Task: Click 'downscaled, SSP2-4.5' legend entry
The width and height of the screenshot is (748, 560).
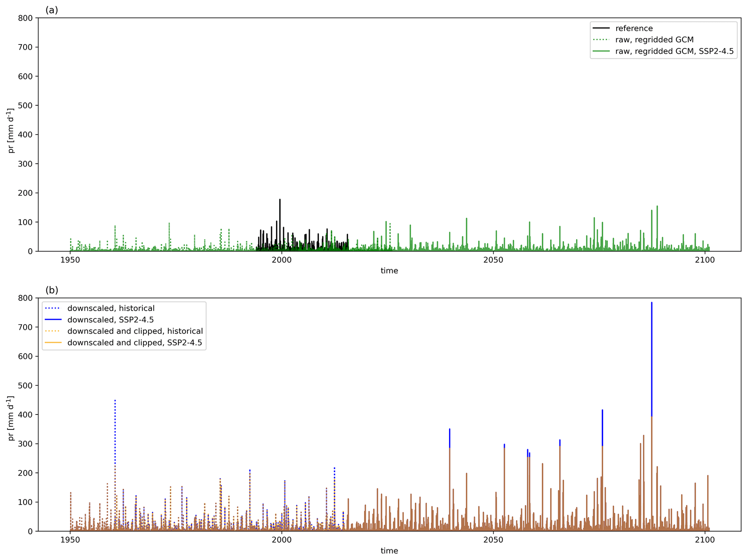Action: coord(110,320)
